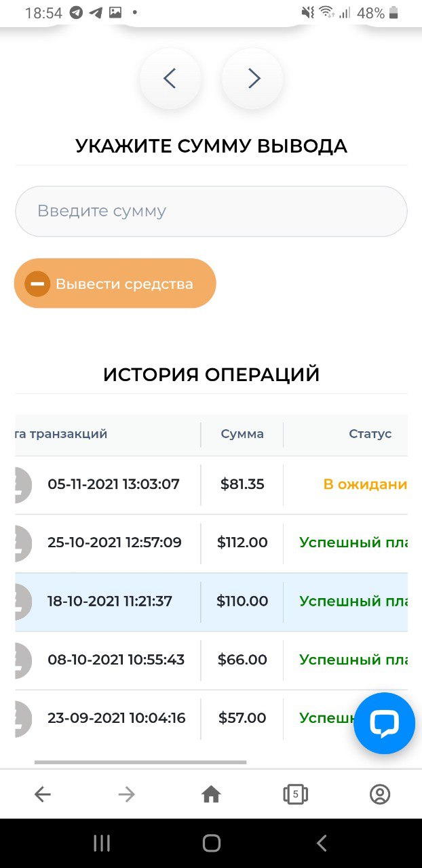Tap the Android system back chevron

coord(322,843)
